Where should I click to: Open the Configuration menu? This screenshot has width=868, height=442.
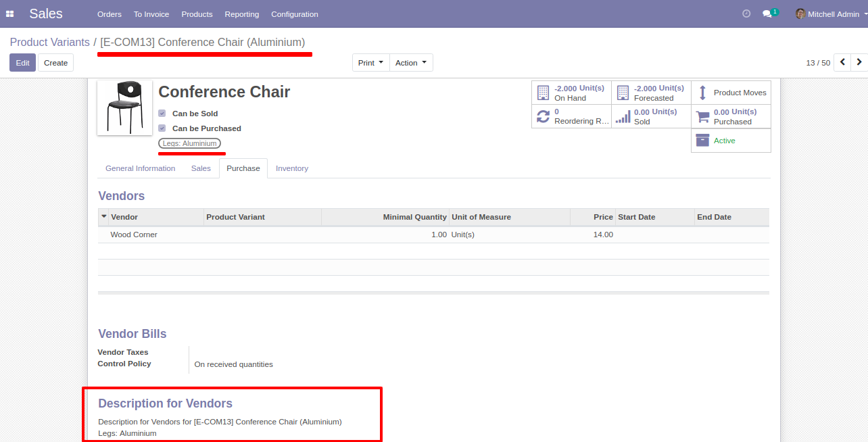click(x=295, y=14)
